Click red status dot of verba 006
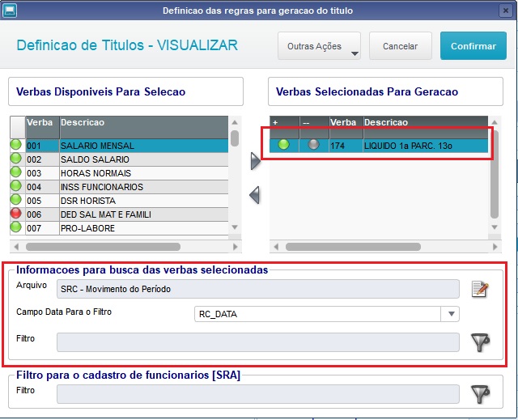This screenshot has width=518, height=420. [x=16, y=214]
